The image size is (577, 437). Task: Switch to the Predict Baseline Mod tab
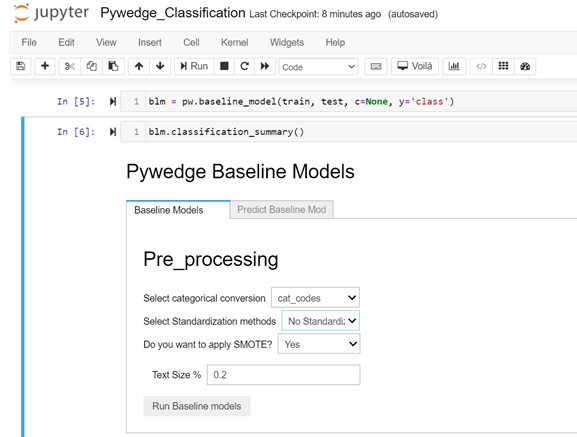(282, 210)
